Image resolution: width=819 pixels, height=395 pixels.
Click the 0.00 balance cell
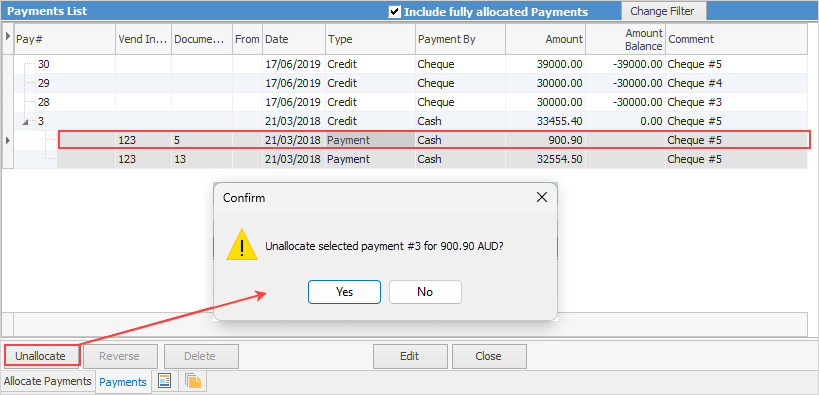click(625, 121)
